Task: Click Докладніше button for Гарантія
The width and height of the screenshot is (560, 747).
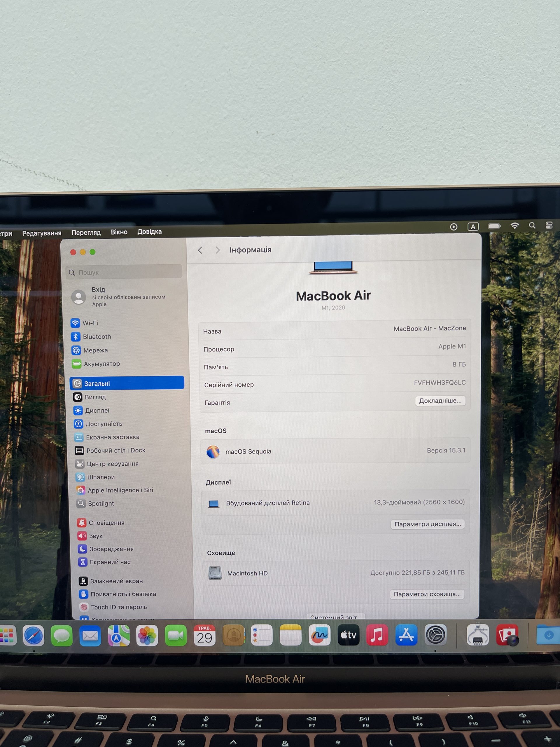Action: 440,401
